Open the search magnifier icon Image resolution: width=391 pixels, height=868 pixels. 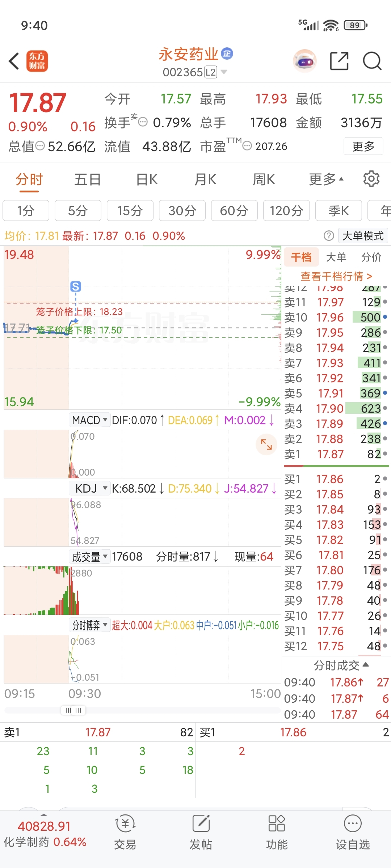tap(372, 61)
